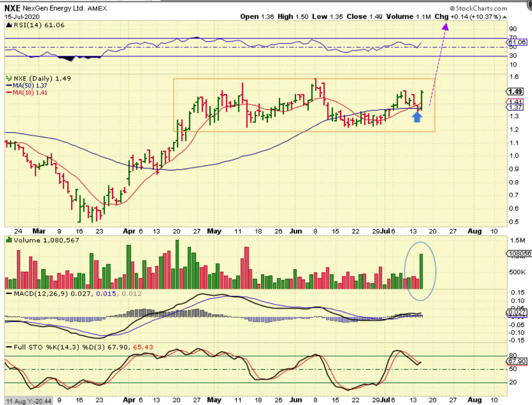The height and width of the screenshot is (405, 532).
Task: Click the 500K volume axis label
Action: pyautogui.click(x=517, y=272)
